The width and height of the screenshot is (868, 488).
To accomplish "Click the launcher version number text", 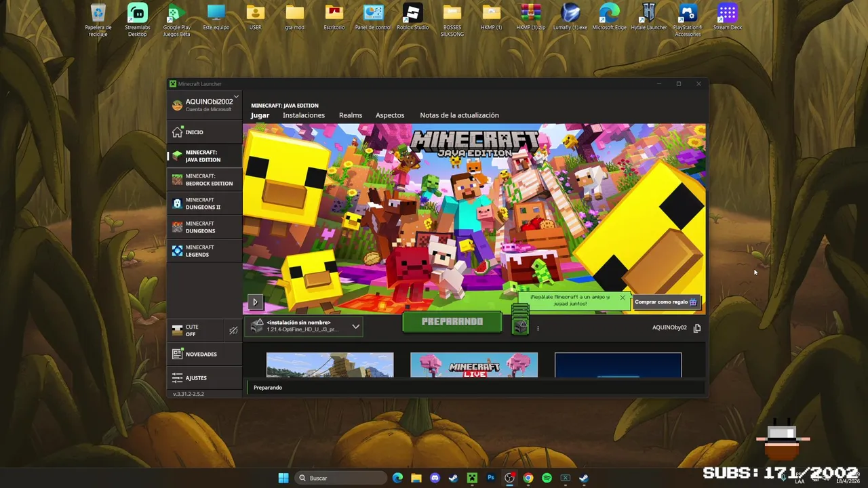I will 189,394.
